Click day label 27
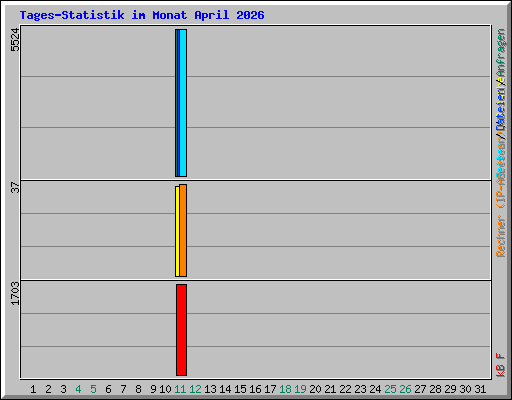The width and height of the screenshot is (512, 400). coord(420,389)
